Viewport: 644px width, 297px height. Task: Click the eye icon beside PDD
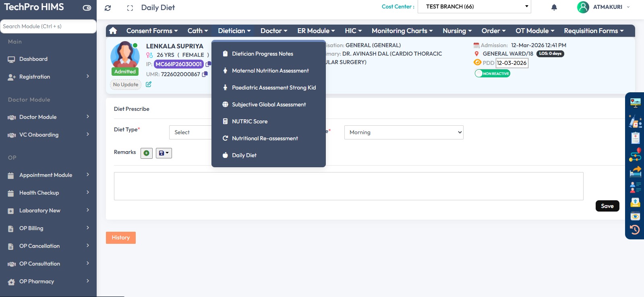coord(477,62)
